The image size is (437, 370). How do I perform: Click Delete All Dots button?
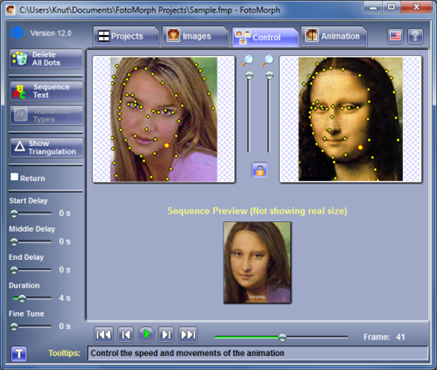46,59
